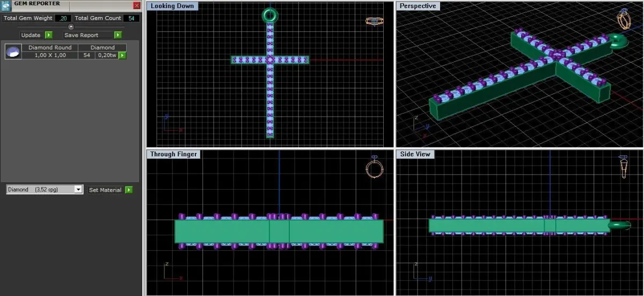Viewport: 644px width, 296px height.
Task: Activate the Side View viewport label
Action: (414, 154)
